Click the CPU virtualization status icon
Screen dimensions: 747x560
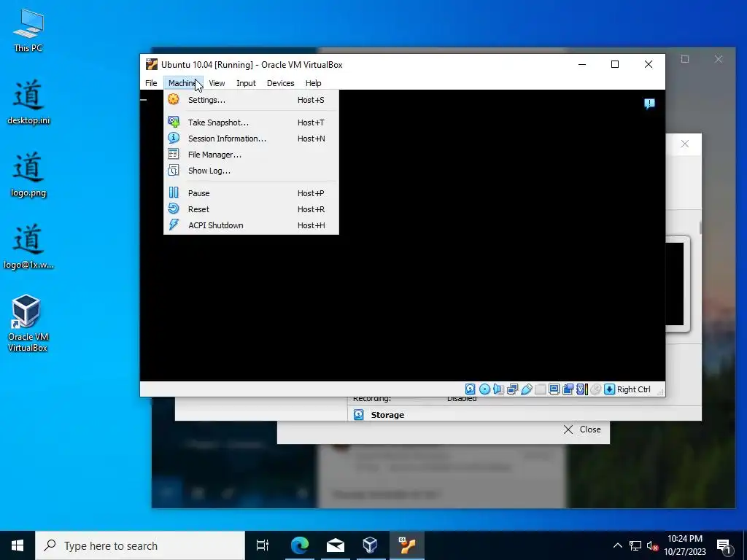[581, 389]
